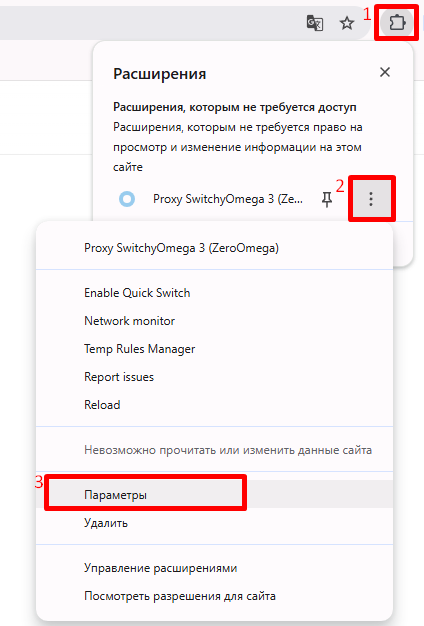Viewport: 424px width, 626px height.
Task: Select the Proxy SwitchyOmega 3 (Ze... extension entry
Action: (x=228, y=199)
